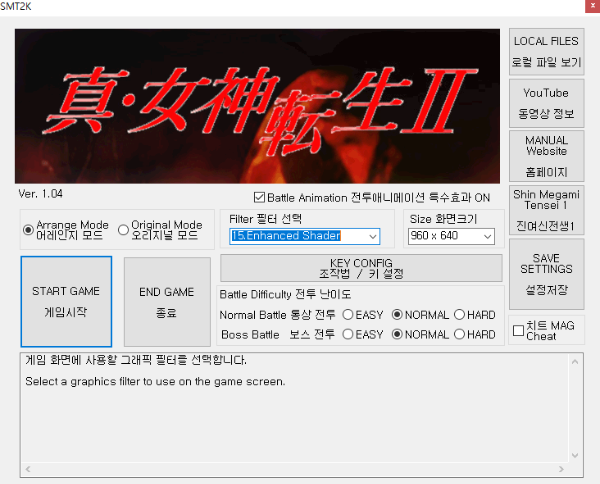Click the horizontal scrollbar right arrow
The image size is (600, 484).
point(561,469)
